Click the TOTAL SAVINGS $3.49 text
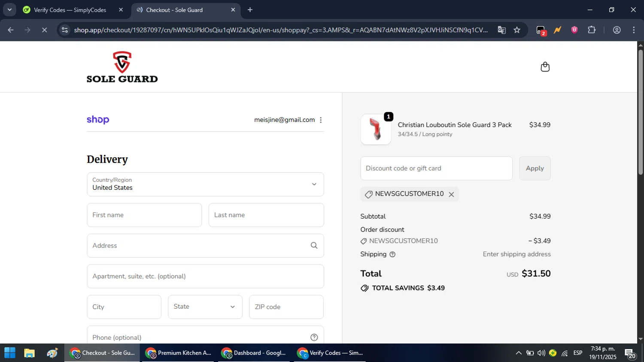Viewport: 644px width, 362px height. pyautogui.click(x=408, y=288)
